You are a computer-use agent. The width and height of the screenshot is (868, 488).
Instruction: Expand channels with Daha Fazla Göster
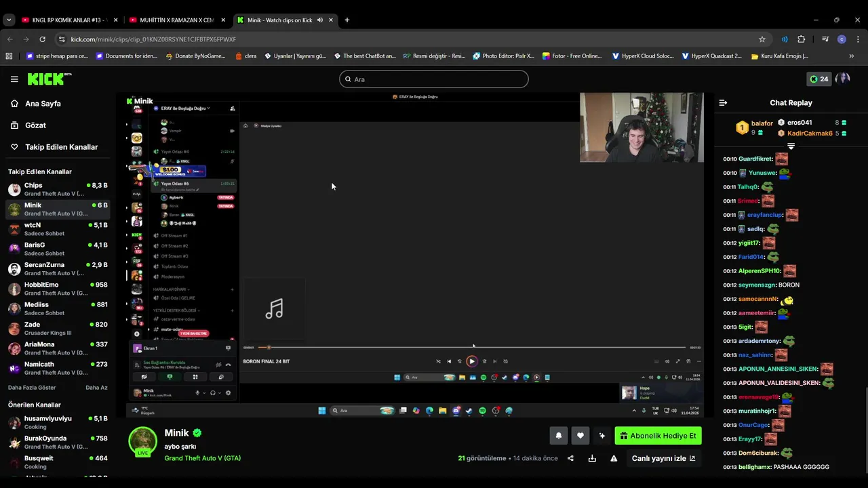(32, 388)
